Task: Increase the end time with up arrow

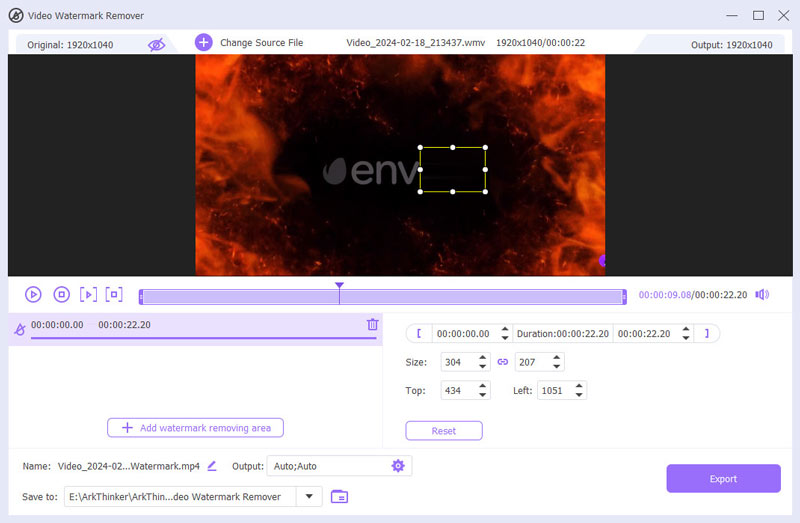Action: (686, 329)
